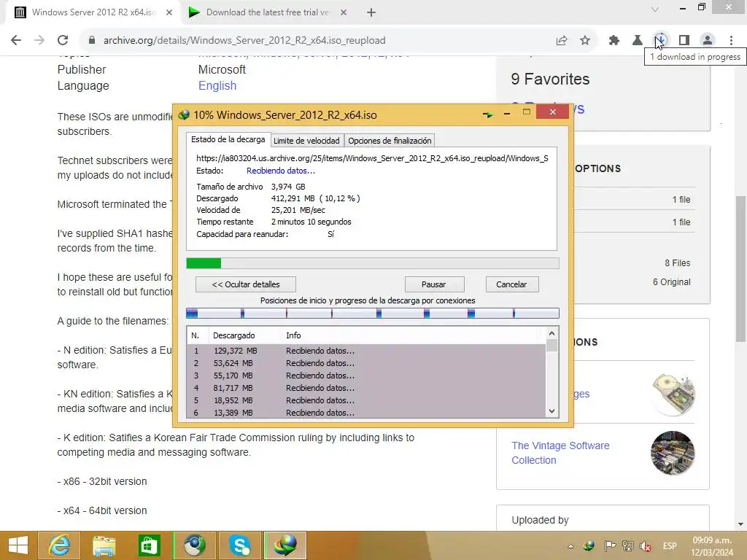Open the Windows Start button
The width and height of the screenshot is (747, 560).
[18, 545]
